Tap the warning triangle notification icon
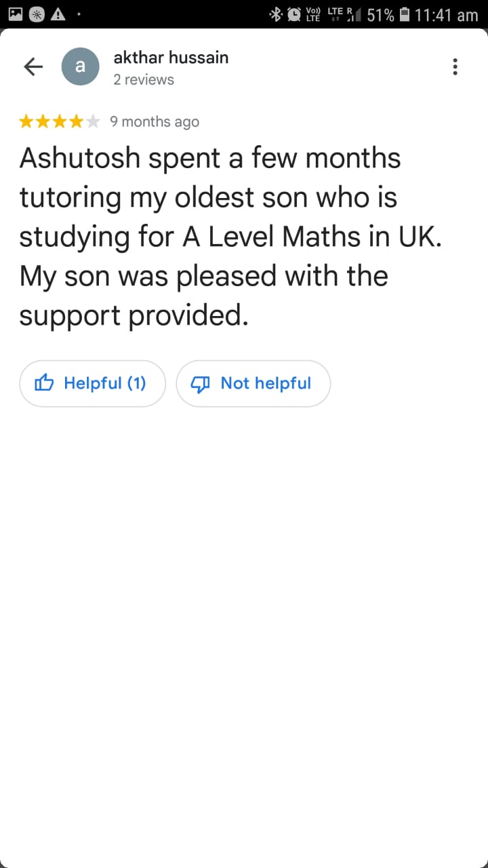This screenshot has height=868, width=488. coord(58,14)
